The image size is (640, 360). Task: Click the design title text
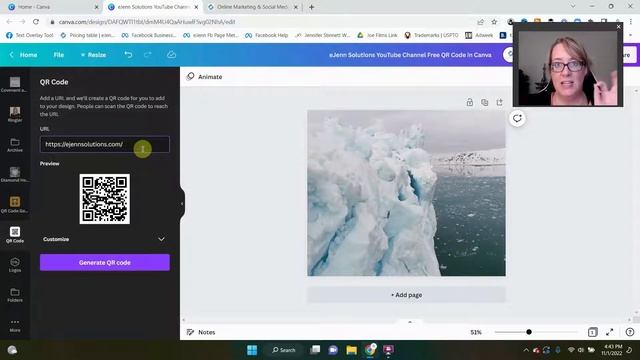point(410,55)
